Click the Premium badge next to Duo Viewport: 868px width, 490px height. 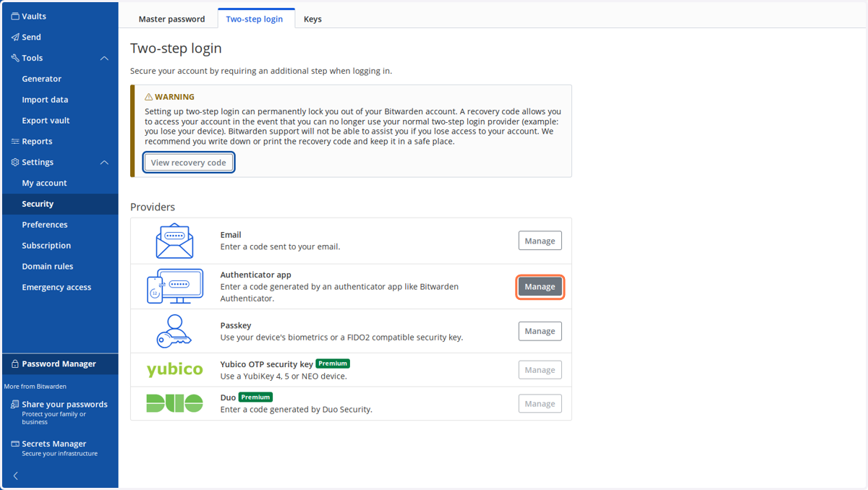point(255,397)
